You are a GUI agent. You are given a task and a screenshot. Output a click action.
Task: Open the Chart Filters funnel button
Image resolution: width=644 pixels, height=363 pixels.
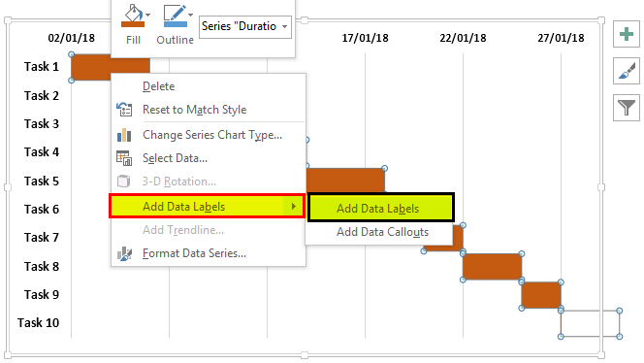tap(627, 108)
